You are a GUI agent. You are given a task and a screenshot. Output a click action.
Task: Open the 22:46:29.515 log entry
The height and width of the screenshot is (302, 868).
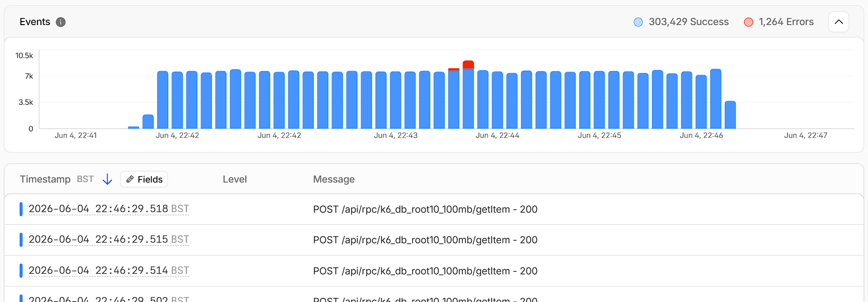pos(434,240)
